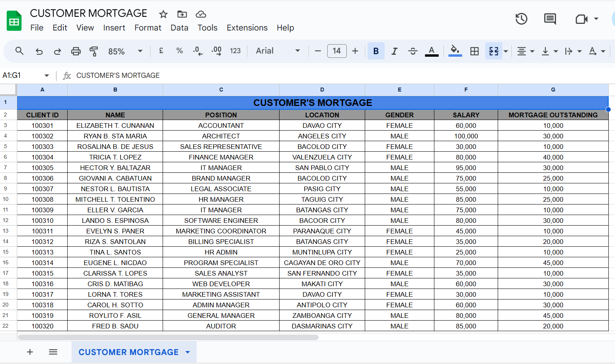Screen dimensions: 615x364
Task: Open vertical align dropdown
Action: tap(549, 51)
